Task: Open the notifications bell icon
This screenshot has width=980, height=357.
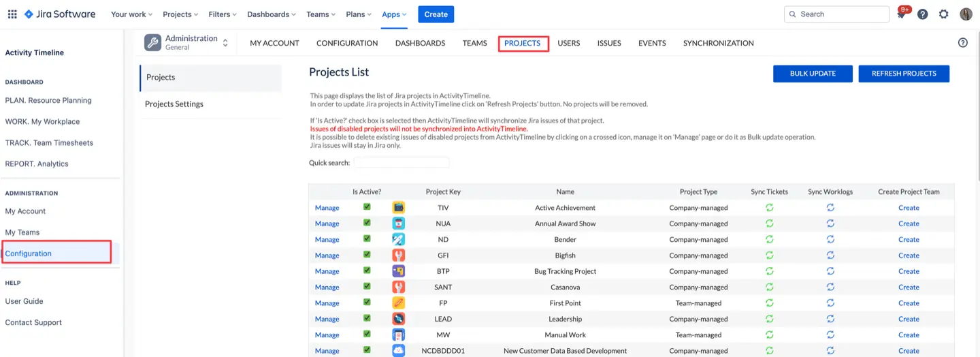Action: [x=902, y=14]
